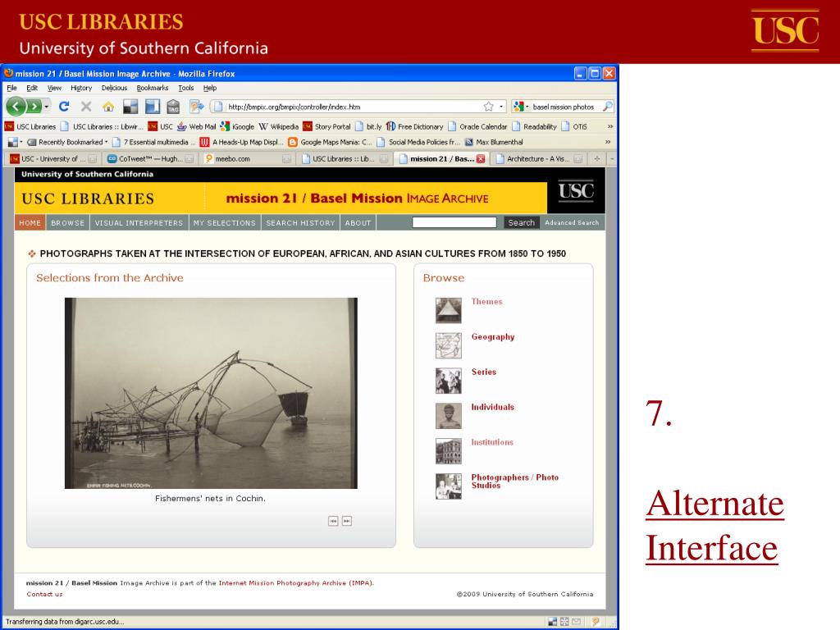This screenshot has width=840, height=630.
Task: Open the Tools menu
Action: pos(186,88)
